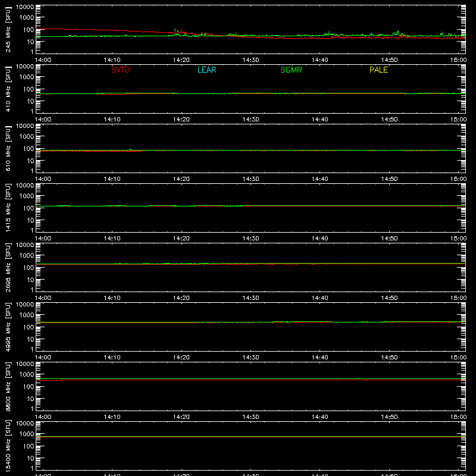Select the 8800 MHz [SFU] axis title
The width and height of the screenshot is (476, 476).
[8, 386]
